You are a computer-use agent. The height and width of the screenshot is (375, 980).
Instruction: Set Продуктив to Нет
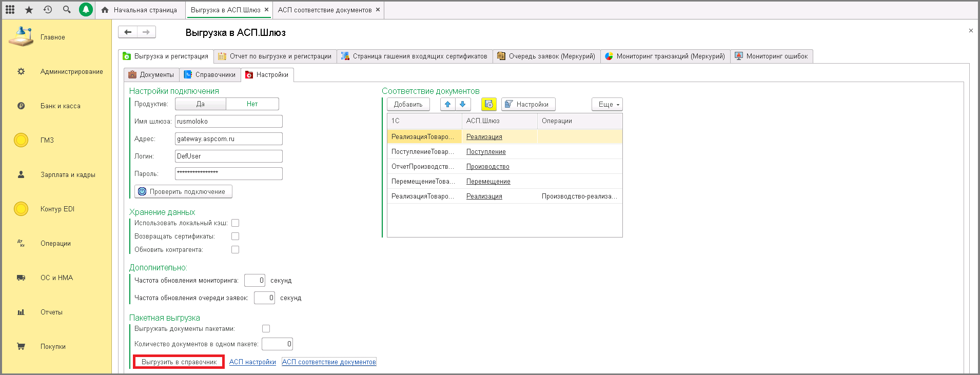[x=252, y=104]
